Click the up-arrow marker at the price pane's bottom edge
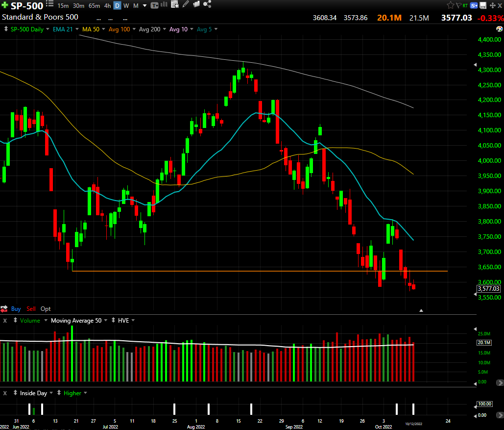Viewport: 504px width, 430px height. pyautogui.click(x=421, y=310)
